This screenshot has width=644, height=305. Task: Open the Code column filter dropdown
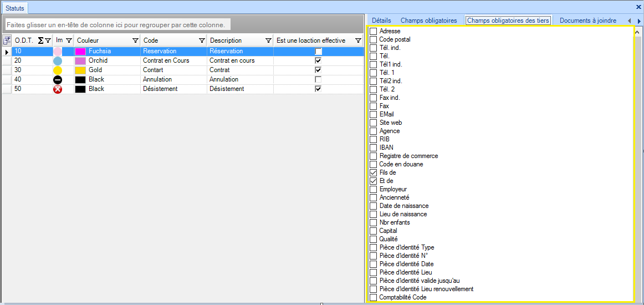[x=202, y=40]
